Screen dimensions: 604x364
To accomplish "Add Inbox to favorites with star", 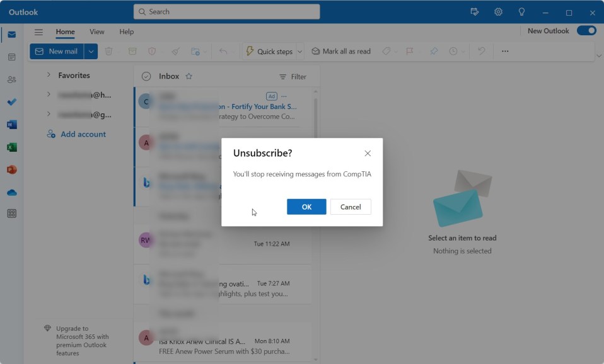I will 189,76.
